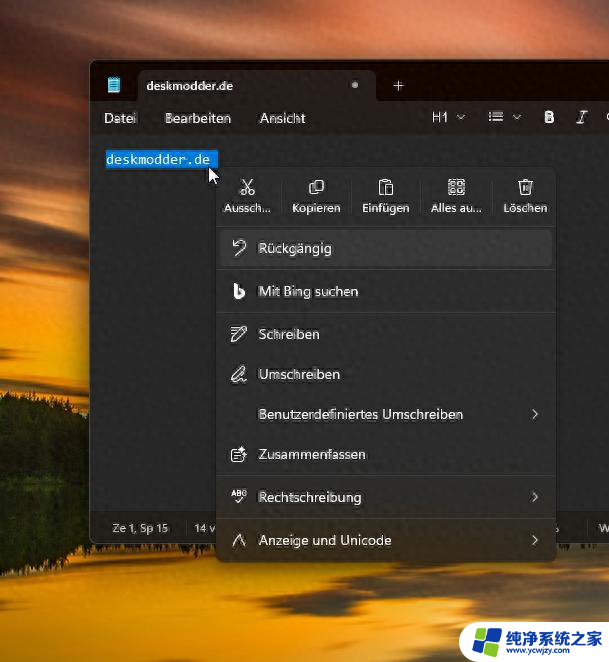Choose Mit Bing suchen

(x=386, y=291)
